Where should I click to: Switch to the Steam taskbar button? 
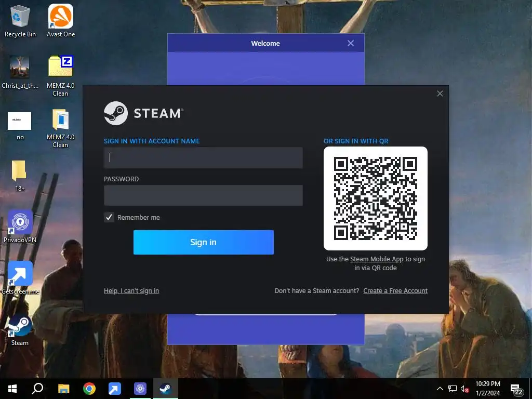tap(166, 389)
